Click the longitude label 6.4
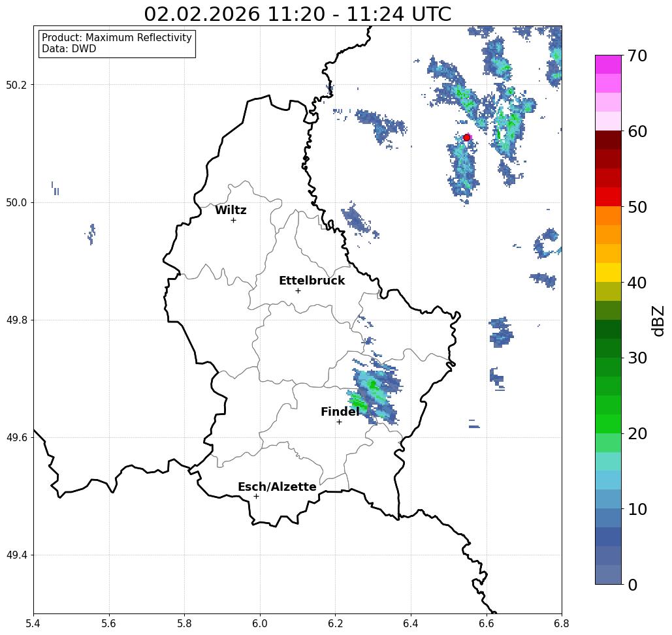This screenshot has height=635, width=672. tap(411, 623)
